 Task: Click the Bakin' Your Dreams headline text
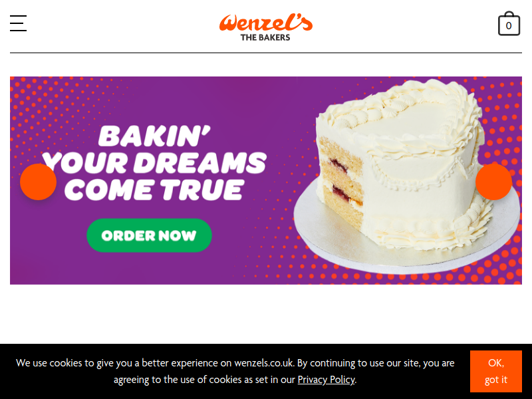point(154,163)
